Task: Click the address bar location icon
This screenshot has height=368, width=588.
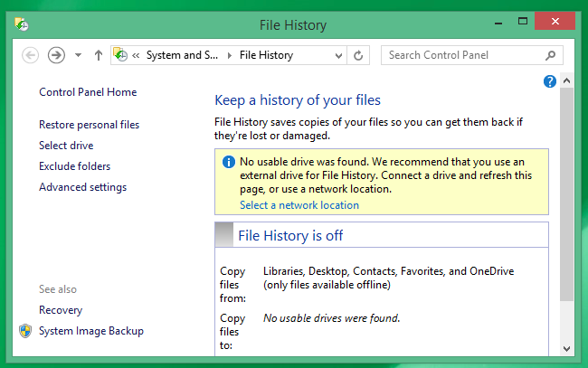Action: (121, 55)
